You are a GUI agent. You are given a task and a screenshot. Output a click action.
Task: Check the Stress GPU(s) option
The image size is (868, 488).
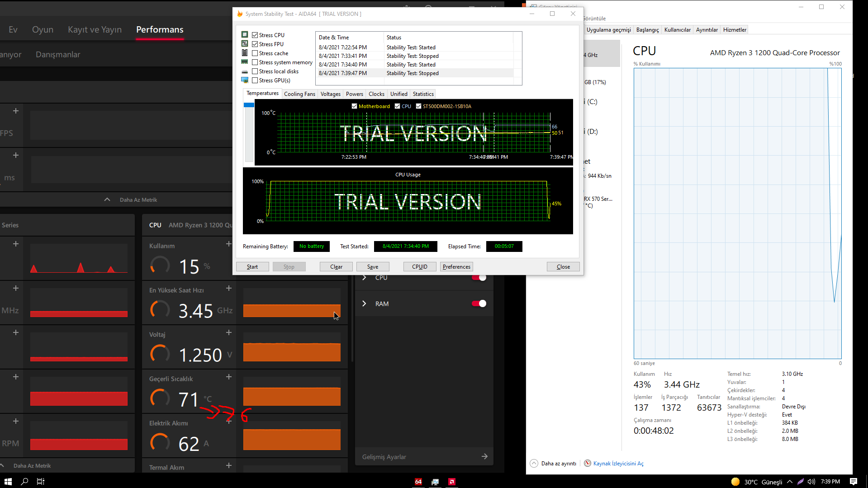pyautogui.click(x=255, y=81)
